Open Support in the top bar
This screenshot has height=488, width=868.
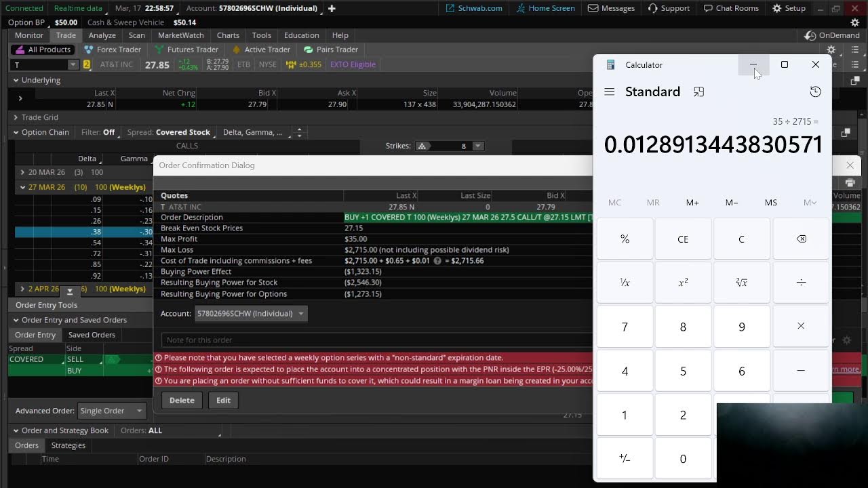669,8
